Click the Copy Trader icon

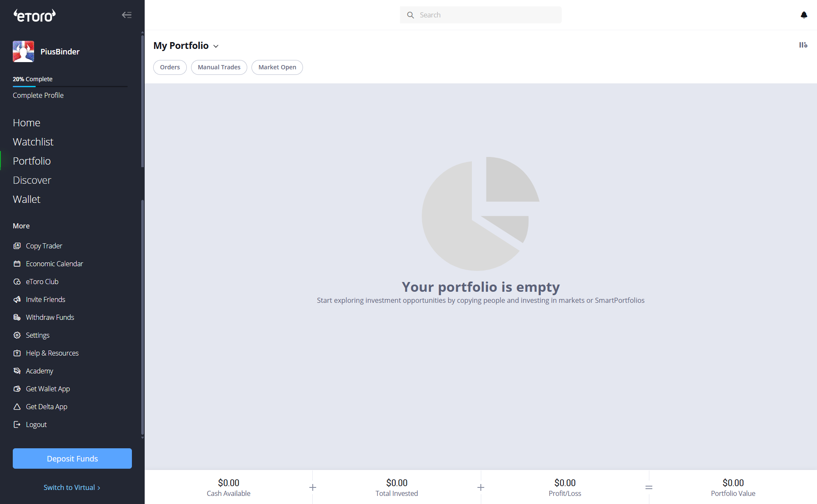click(x=17, y=246)
